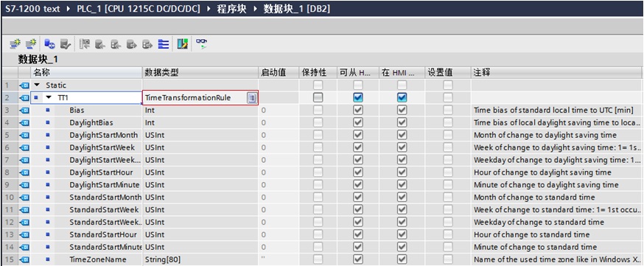Collapse the Static tree node
Image resolution: width=644 pixels, height=266 pixels.
(38, 85)
